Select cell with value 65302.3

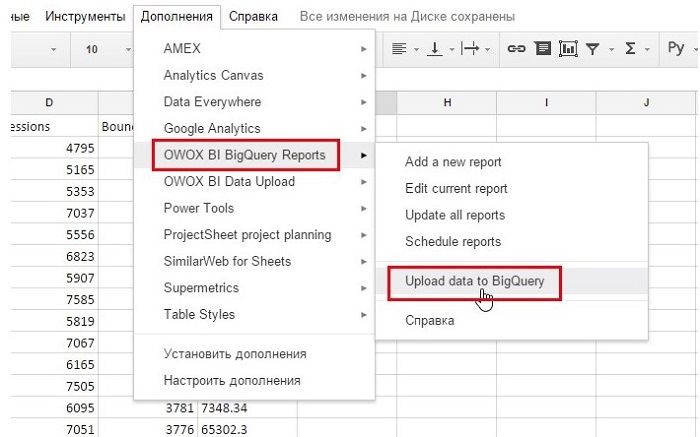coord(248,429)
